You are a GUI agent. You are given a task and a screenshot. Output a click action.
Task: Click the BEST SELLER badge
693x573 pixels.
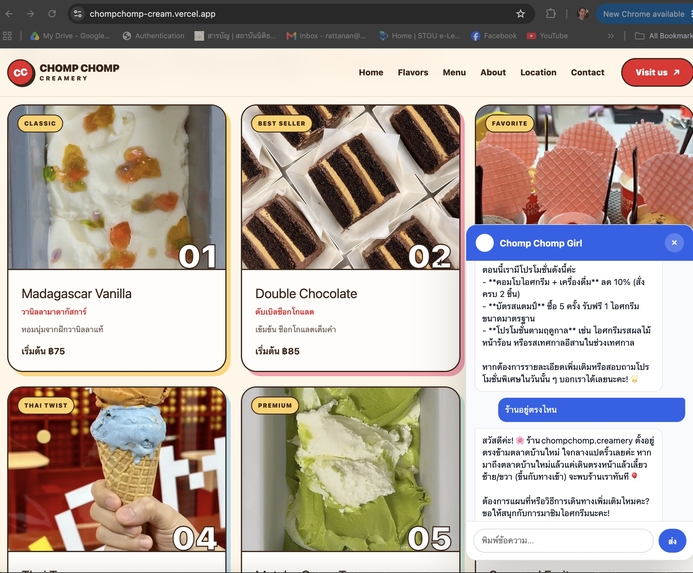coord(282,123)
